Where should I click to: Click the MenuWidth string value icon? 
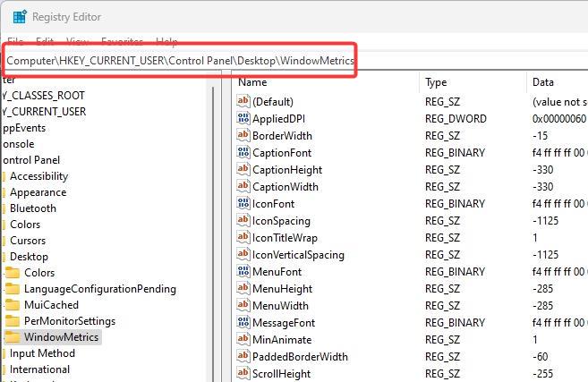coord(243,305)
